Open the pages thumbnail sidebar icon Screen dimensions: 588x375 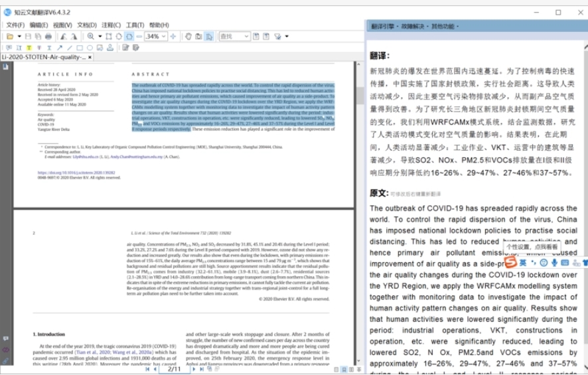tap(5, 67)
